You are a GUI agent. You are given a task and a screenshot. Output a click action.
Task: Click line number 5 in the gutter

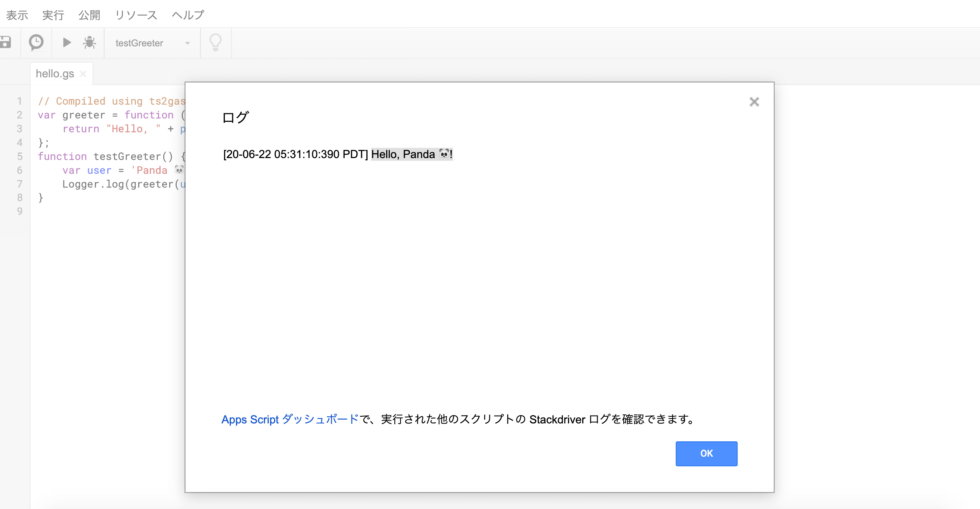tap(20, 157)
